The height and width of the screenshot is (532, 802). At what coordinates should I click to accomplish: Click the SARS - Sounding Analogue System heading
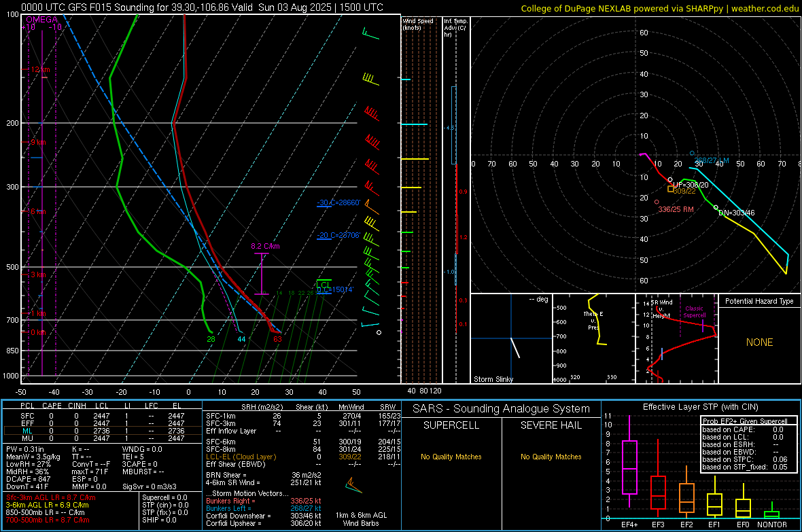(x=501, y=409)
